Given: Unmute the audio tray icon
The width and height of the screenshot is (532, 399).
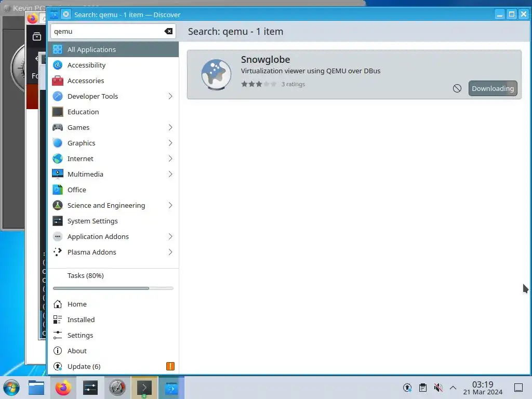Looking at the screenshot, I should 438,388.
